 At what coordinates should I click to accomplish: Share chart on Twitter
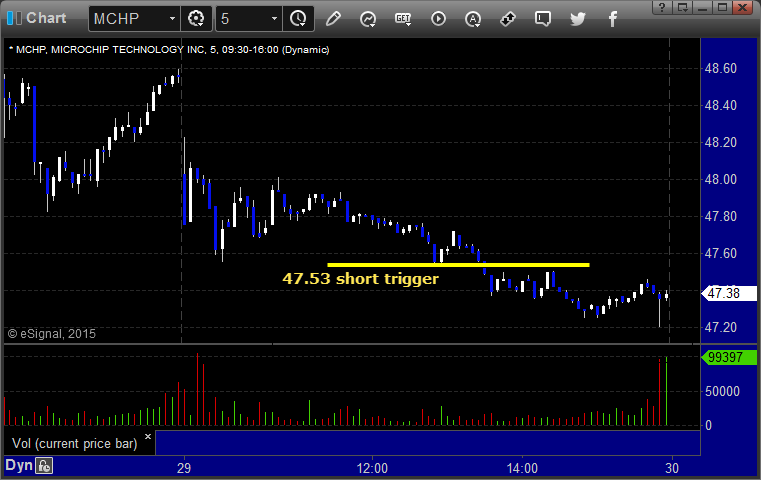578,19
